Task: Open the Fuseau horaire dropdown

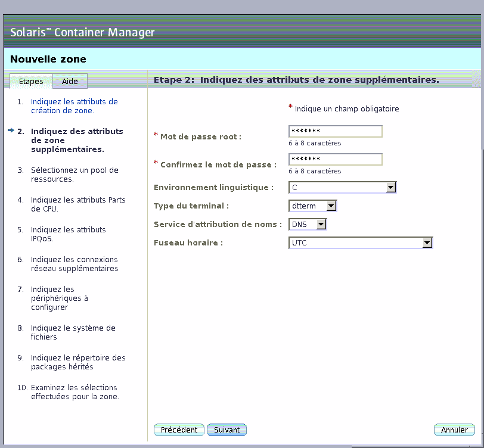Action: click(x=361, y=243)
